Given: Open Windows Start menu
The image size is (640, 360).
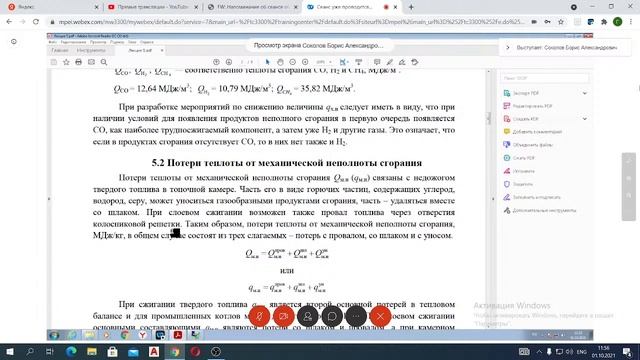Looking at the screenshot, I should [10, 352].
